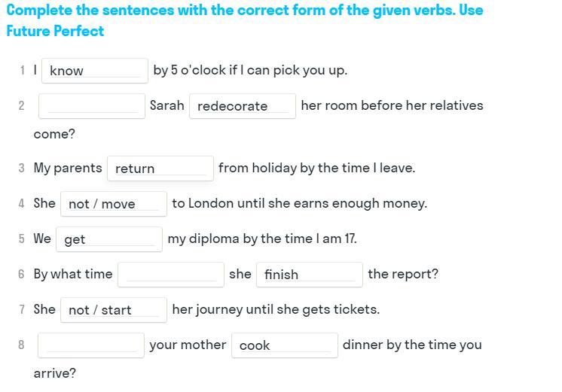Viewport: 562px width, 392px height.
Task: Click the text 'to London until she earns enough money'
Action: pyautogui.click(x=299, y=203)
